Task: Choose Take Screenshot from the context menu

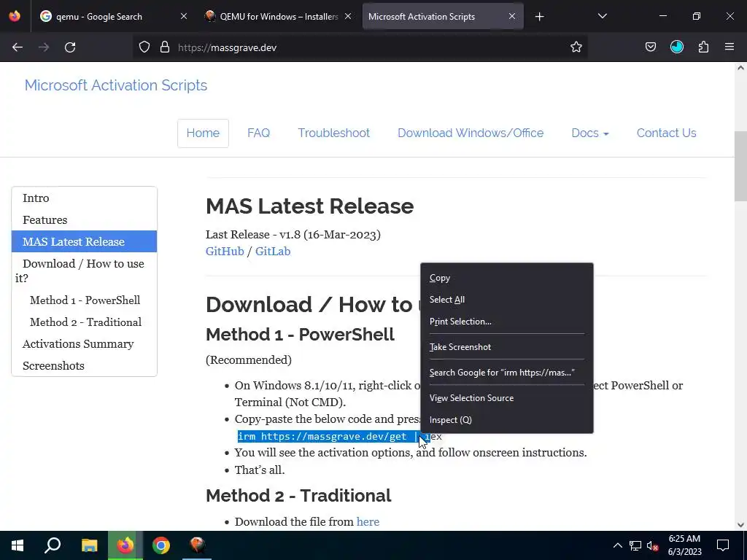Action: (x=507, y=347)
